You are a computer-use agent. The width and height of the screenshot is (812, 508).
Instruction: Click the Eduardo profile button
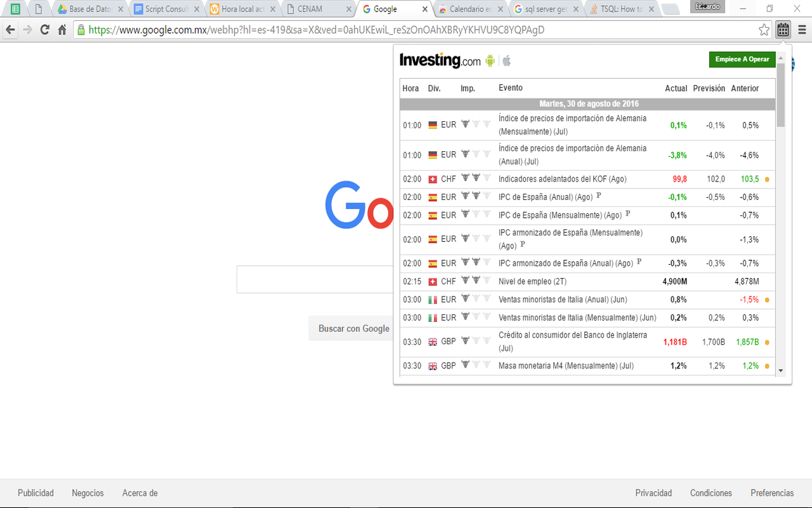click(707, 6)
